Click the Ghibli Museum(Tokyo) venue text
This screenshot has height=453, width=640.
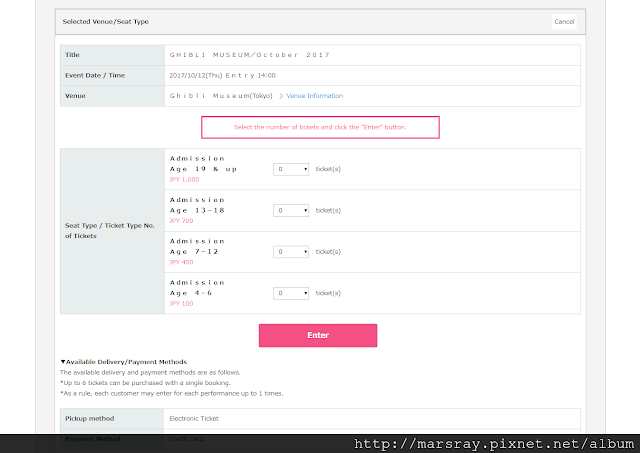click(x=221, y=96)
